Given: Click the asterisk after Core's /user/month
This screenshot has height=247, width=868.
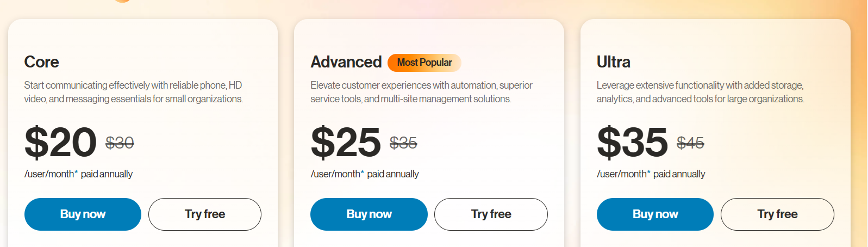Looking at the screenshot, I should point(76,172).
